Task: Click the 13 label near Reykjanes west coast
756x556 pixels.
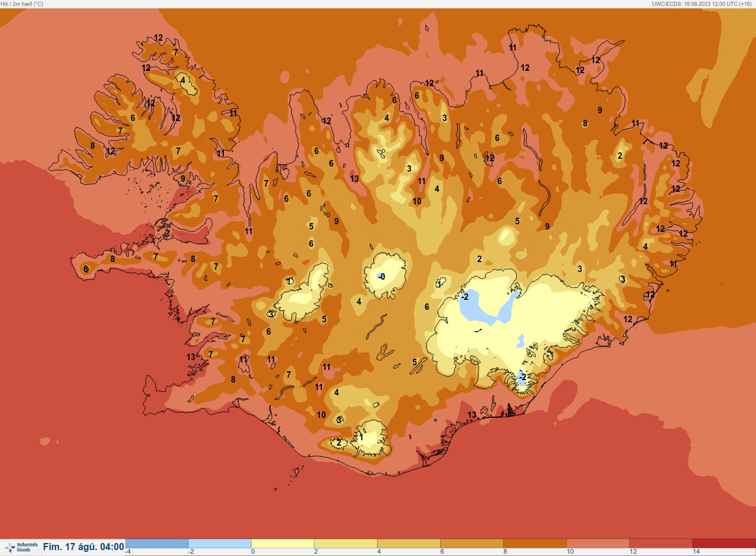Action: click(x=191, y=357)
